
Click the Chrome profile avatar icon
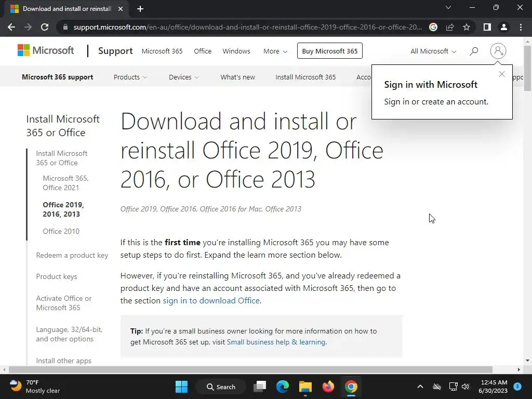coord(504,27)
